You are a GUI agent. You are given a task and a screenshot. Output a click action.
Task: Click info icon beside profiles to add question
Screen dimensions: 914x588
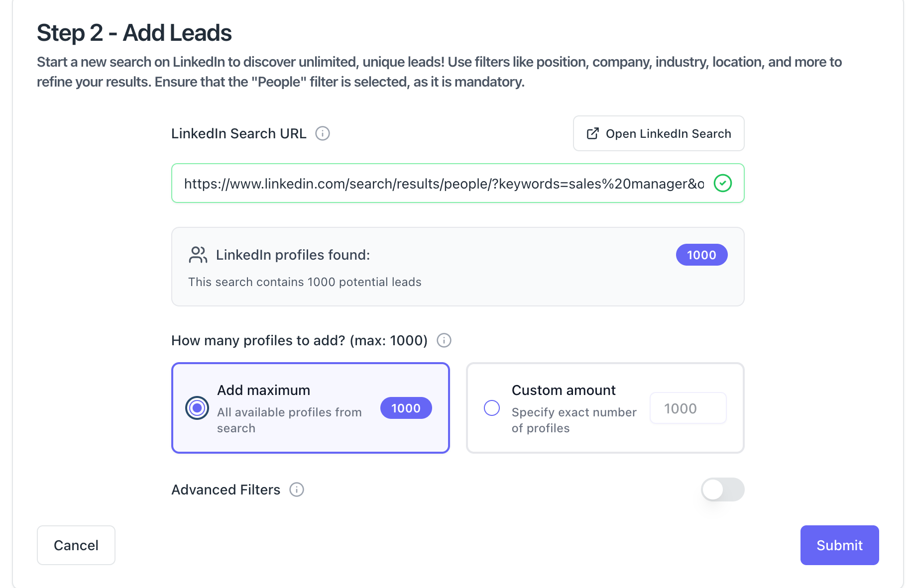[x=444, y=340]
